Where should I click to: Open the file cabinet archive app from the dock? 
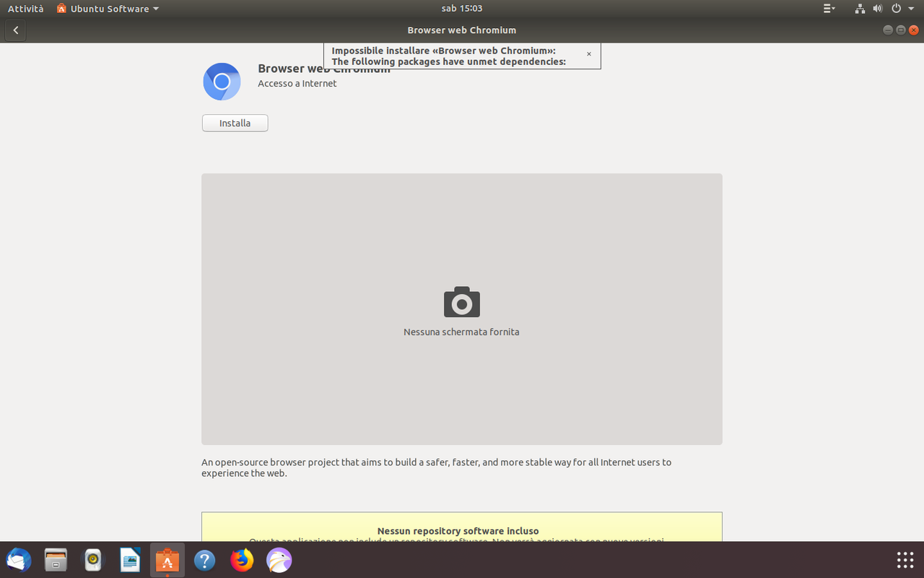point(56,560)
